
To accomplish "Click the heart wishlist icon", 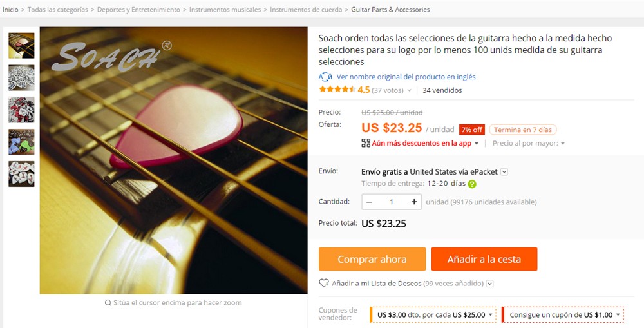I will coord(324,284).
